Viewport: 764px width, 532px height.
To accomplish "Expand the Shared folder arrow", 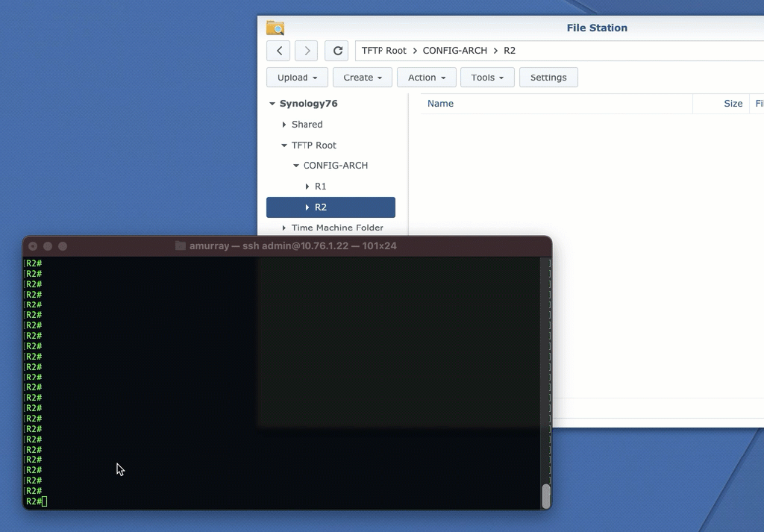I will [284, 125].
